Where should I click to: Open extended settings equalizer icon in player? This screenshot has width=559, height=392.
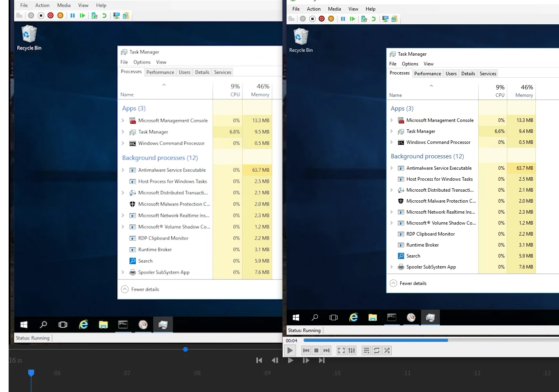pyautogui.click(x=352, y=350)
